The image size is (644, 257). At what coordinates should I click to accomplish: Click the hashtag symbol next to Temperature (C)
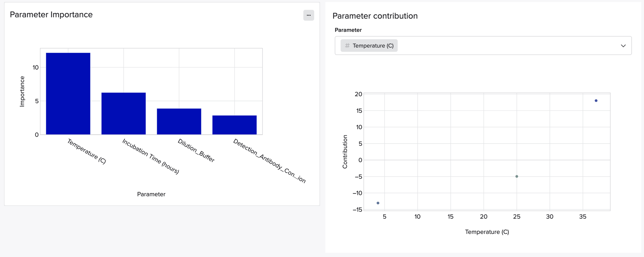347,46
